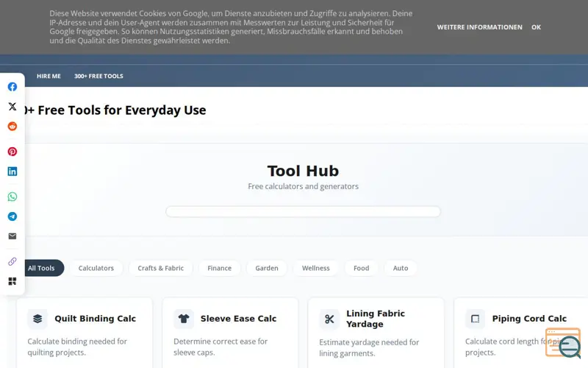
Task: Show Crafts & Fabric tools
Action: [x=160, y=268]
